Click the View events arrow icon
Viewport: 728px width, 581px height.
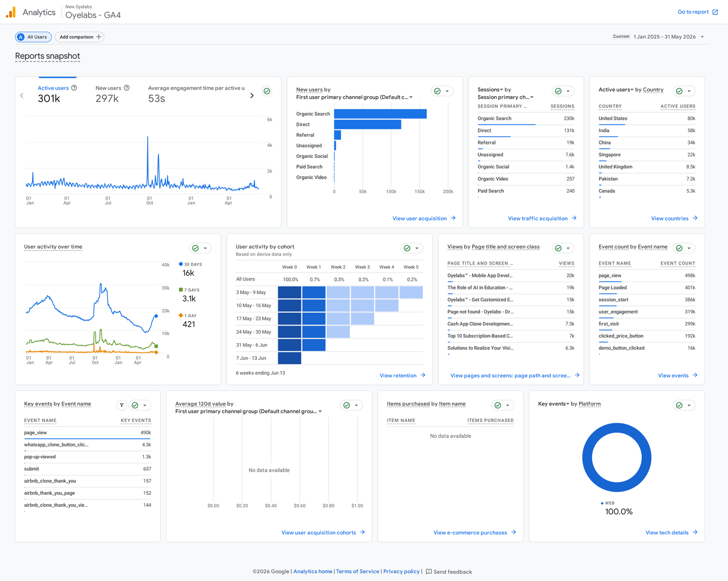(x=695, y=375)
